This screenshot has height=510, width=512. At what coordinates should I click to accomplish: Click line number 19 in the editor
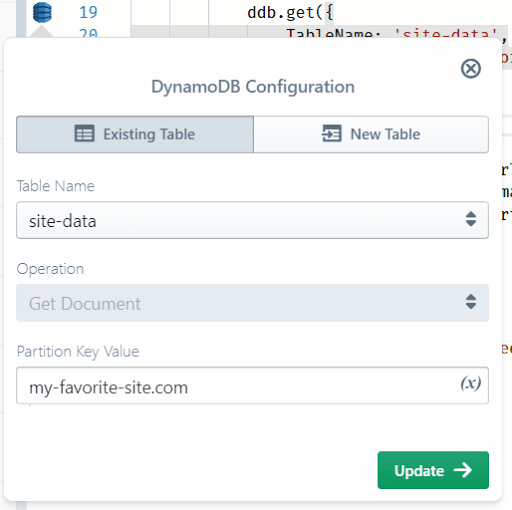point(88,13)
